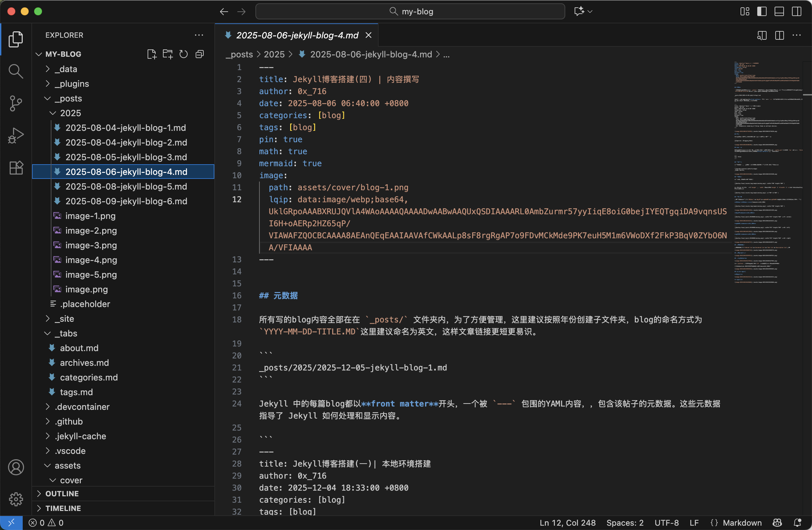The height and width of the screenshot is (530, 812).
Task: Click the remote window indicator
Action: point(11,523)
